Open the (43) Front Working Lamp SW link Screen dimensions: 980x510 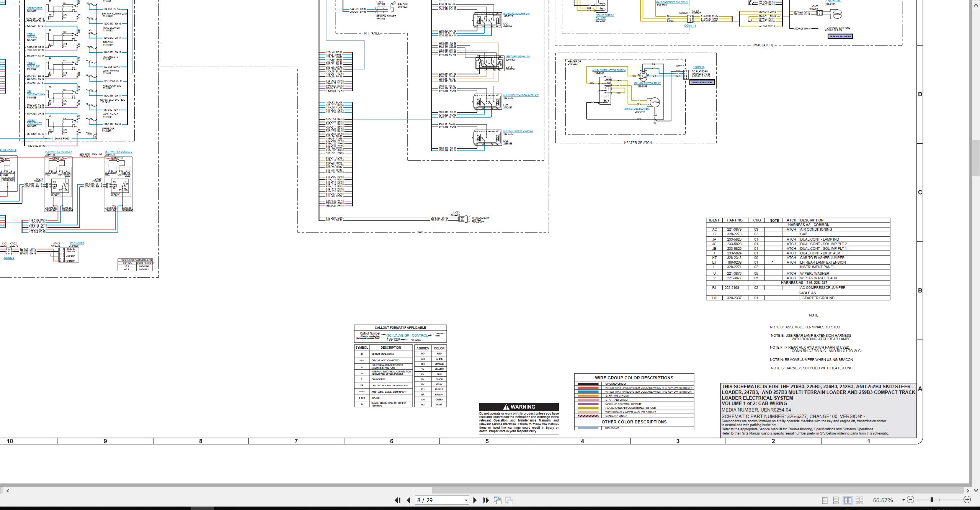click(521, 95)
